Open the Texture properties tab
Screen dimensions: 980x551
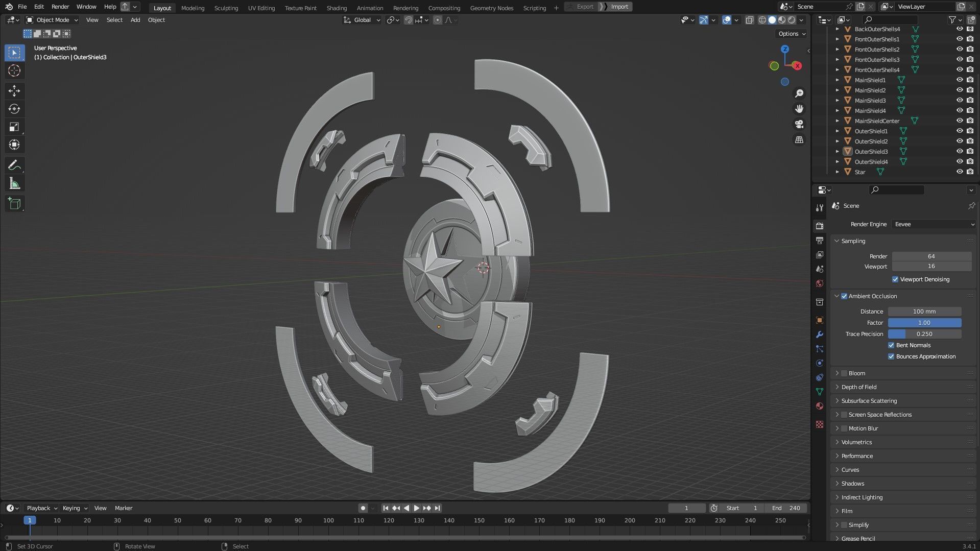click(820, 424)
